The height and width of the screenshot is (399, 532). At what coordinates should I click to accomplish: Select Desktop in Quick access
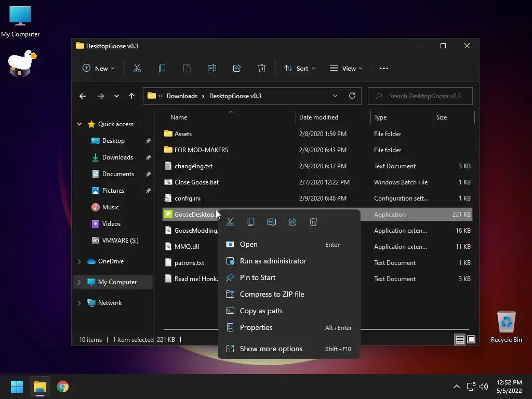click(x=113, y=141)
